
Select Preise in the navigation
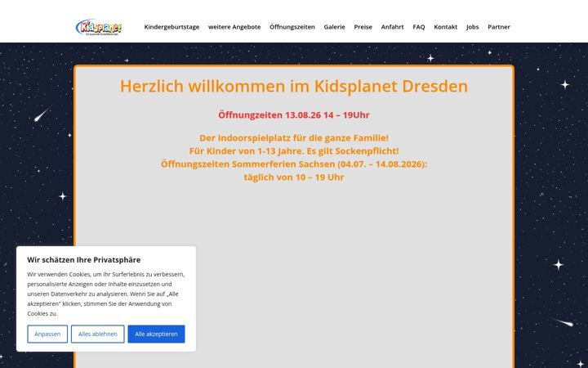pos(363,27)
